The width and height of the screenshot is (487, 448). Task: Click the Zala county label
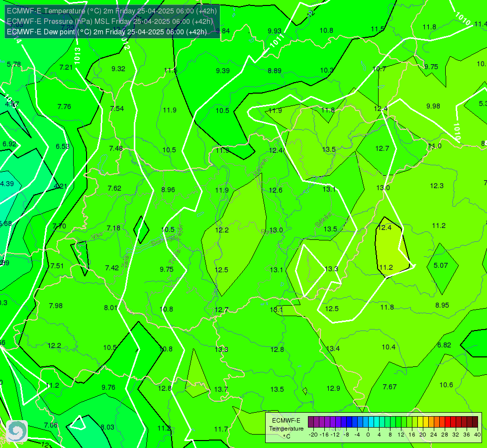(x=125, y=262)
